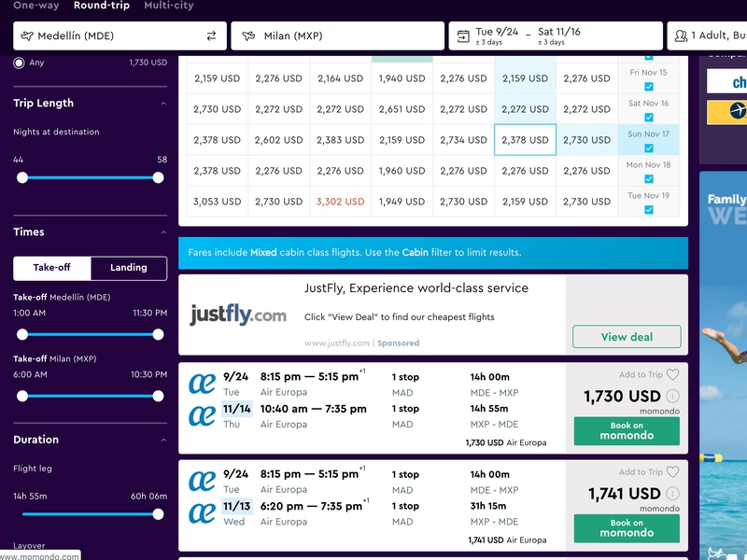747x560 pixels.
Task: Select the highlighted 2,378 USD Sun Nov 17 fare
Action: [525, 140]
